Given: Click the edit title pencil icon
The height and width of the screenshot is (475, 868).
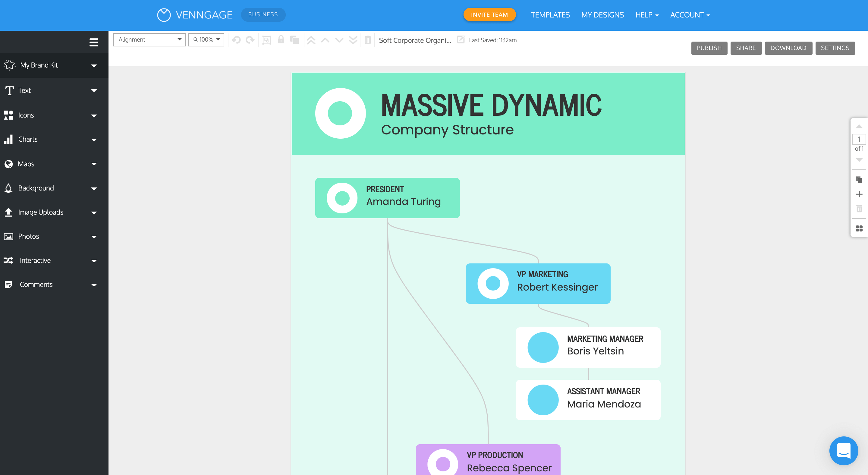Looking at the screenshot, I should tap(461, 39).
